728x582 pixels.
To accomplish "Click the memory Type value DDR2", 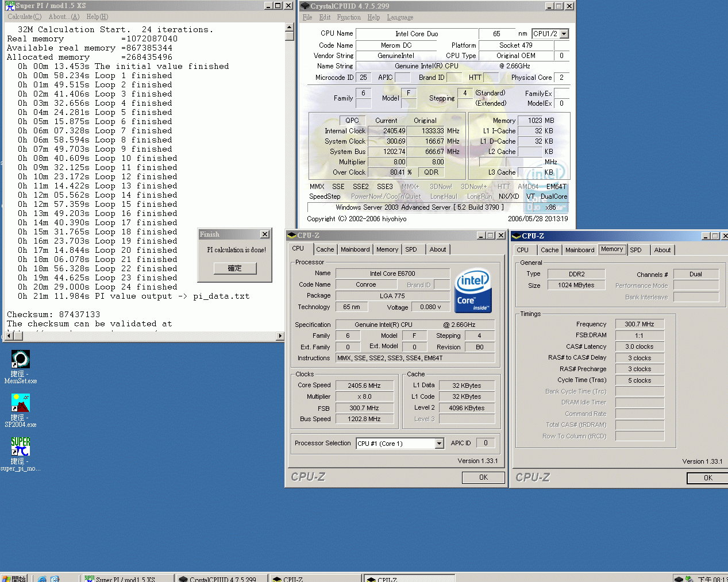I will [576, 274].
